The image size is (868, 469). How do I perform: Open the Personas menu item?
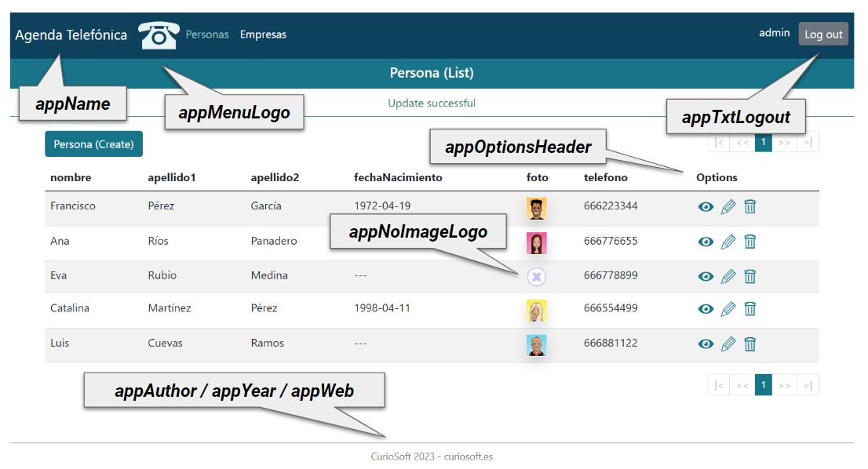coord(207,35)
